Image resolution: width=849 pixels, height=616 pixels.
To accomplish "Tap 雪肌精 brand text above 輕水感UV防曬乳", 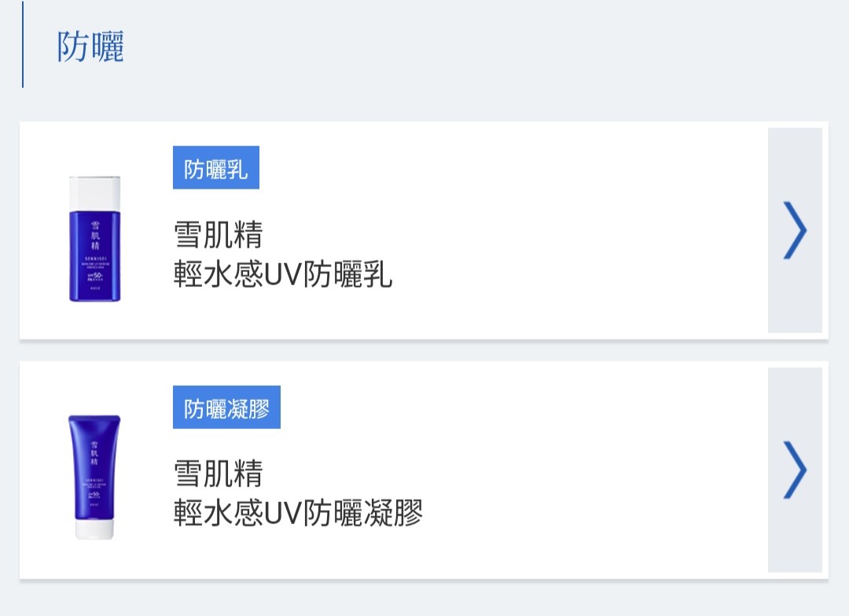I will (218, 235).
